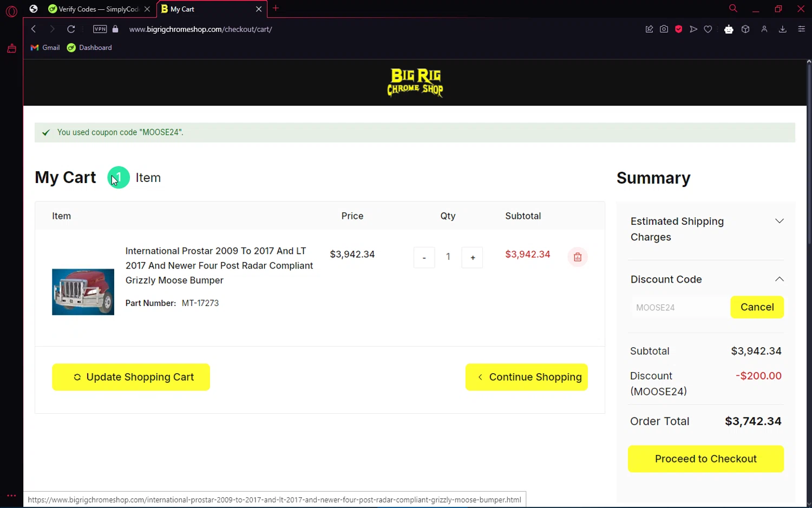Click Continue Shopping button
The height and width of the screenshot is (508, 812).
527,377
